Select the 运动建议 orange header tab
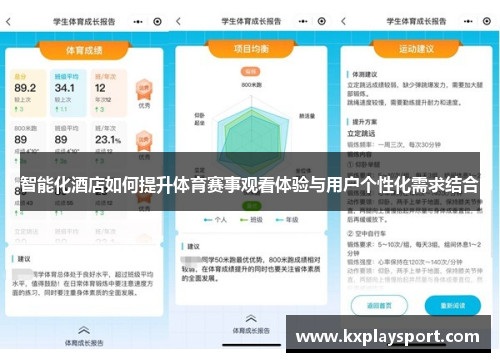 pyautogui.click(x=416, y=49)
